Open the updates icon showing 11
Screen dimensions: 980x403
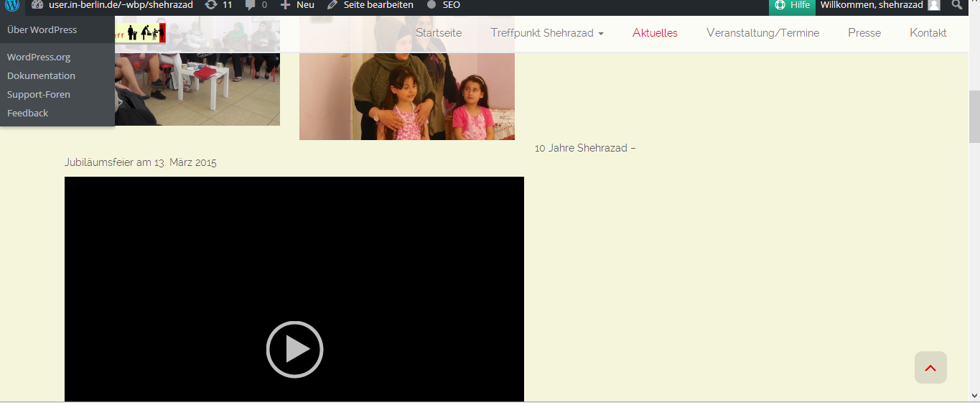[x=218, y=5]
